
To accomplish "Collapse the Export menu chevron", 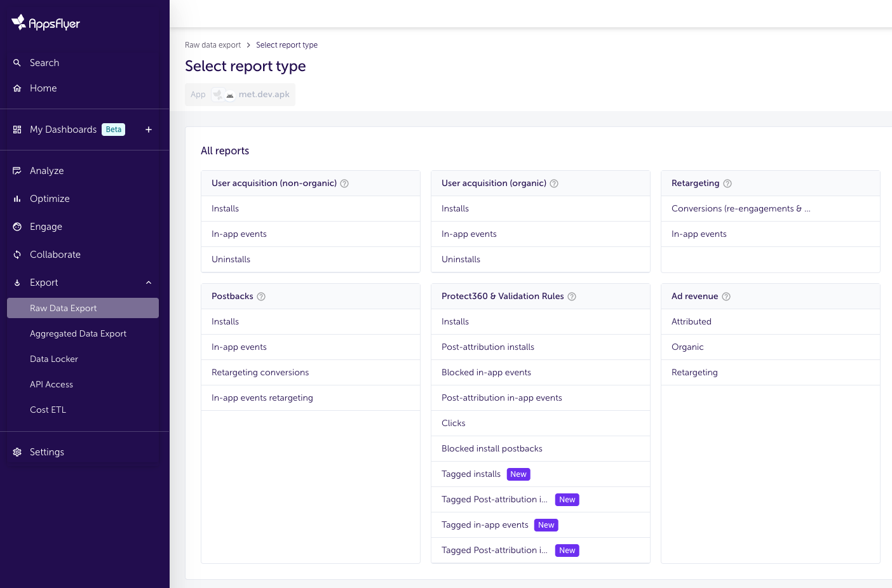I will click(x=149, y=282).
